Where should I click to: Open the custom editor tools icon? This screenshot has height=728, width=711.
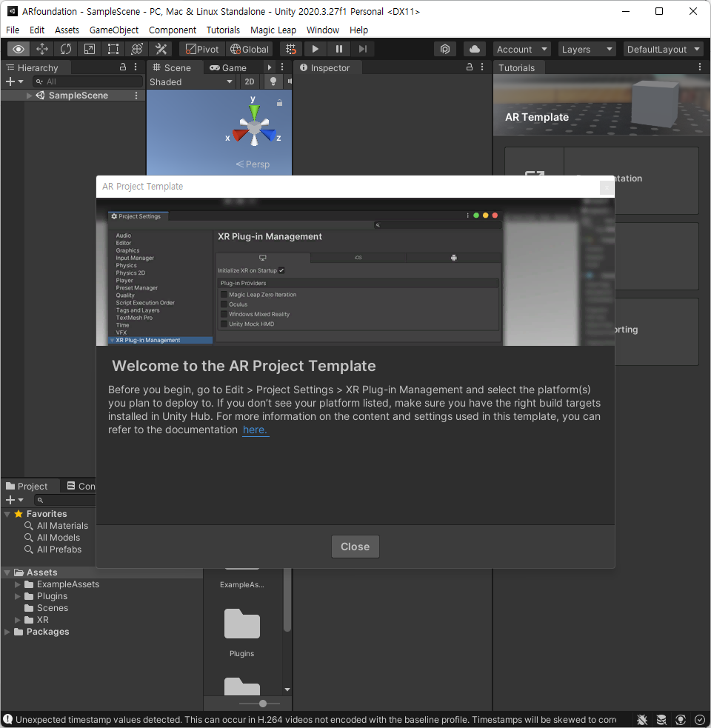click(x=161, y=49)
